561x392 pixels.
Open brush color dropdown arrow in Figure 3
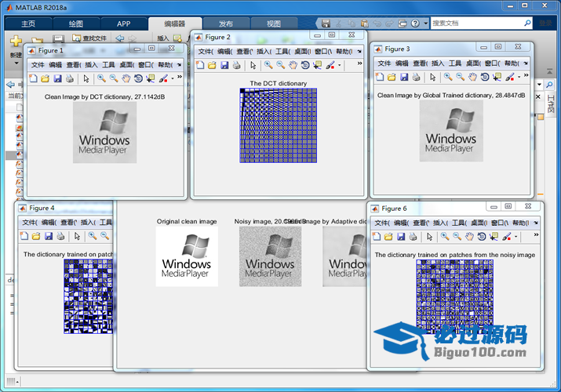click(x=517, y=77)
